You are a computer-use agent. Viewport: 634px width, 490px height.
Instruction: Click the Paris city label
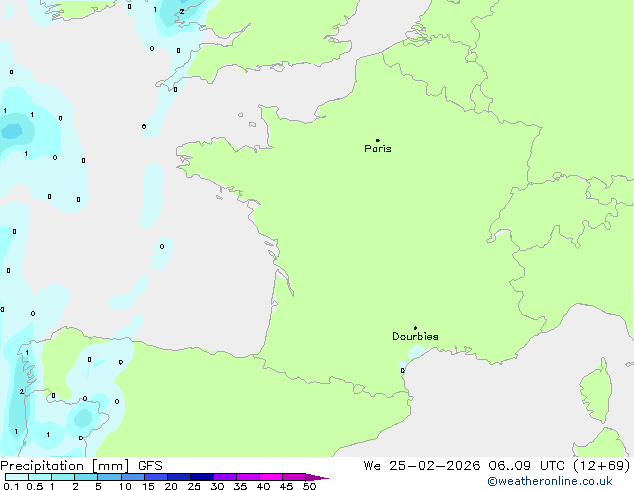tap(378, 149)
